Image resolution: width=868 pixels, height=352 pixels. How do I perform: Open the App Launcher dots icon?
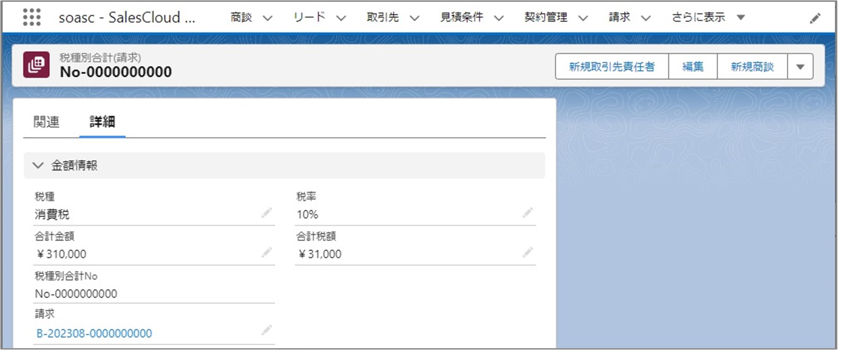pos(32,17)
